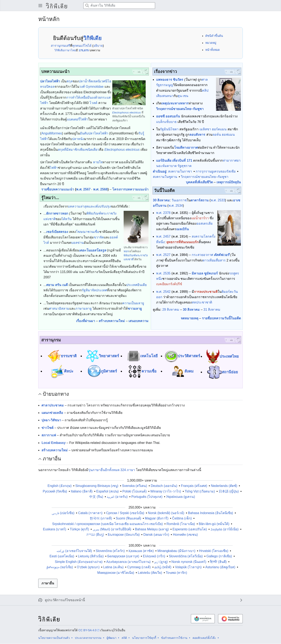Open the ข่าวไซต์ link
Screen dimensions: 281x644
pyautogui.click(x=48, y=427)
